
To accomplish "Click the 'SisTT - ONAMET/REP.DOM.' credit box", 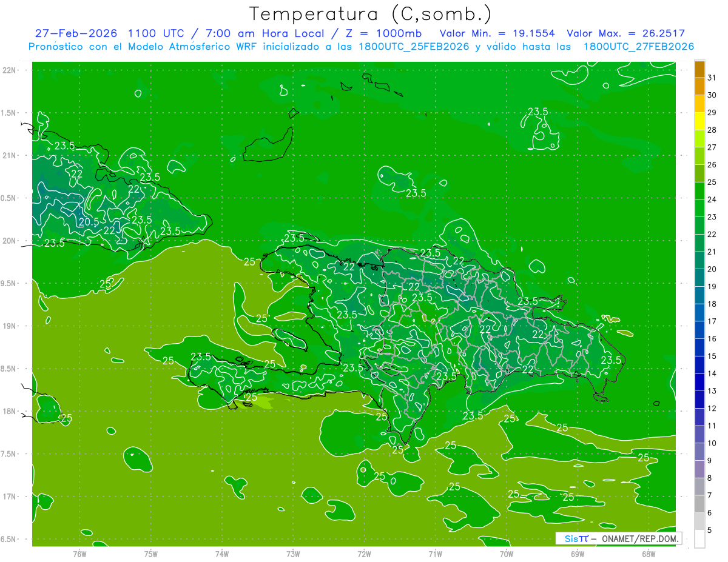I will click(x=619, y=538).
